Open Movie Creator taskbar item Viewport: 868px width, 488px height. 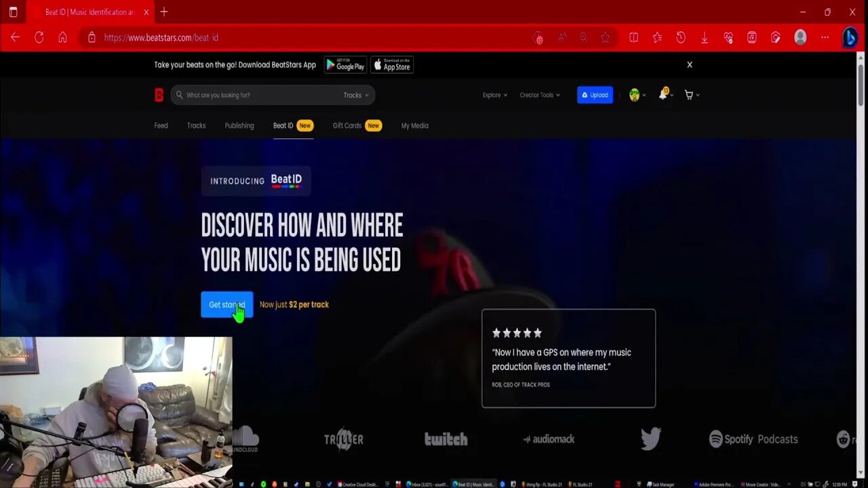[761, 484]
